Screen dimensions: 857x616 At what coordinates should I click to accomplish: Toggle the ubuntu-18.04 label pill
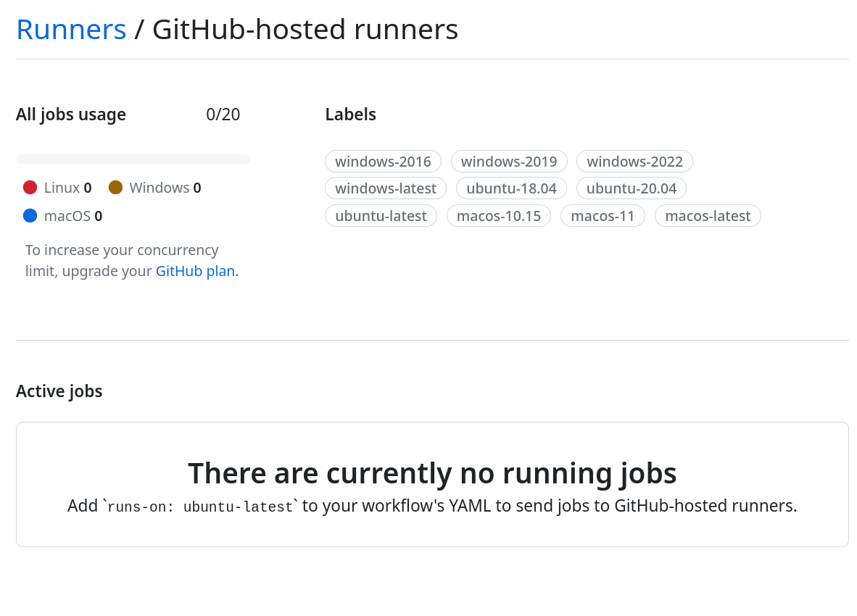pyautogui.click(x=511, y=188)
